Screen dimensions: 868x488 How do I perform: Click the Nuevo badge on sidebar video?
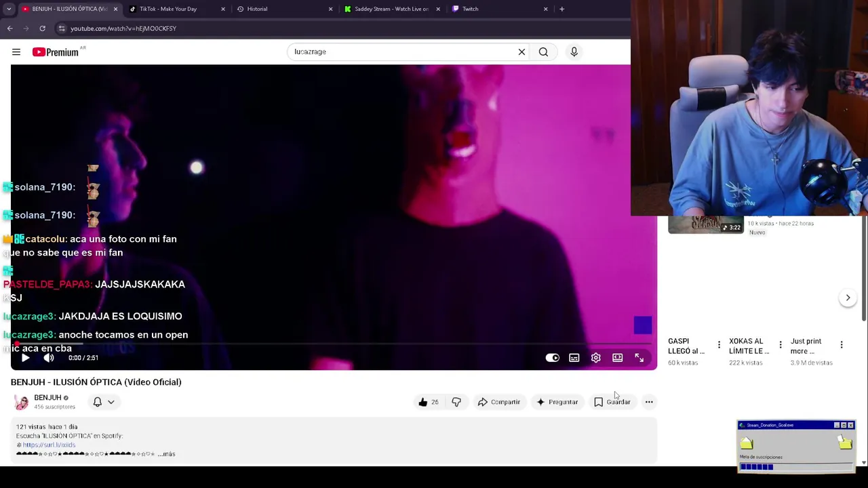point(757,232)
